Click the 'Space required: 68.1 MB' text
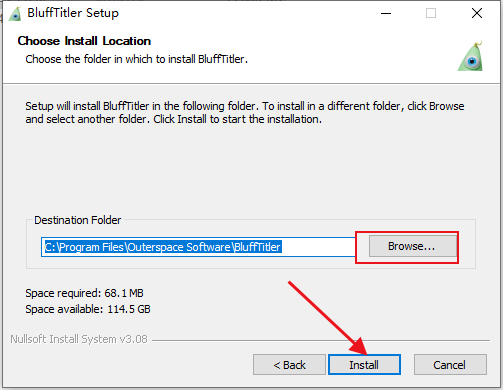503x390 pixels. tap(84, 293)
